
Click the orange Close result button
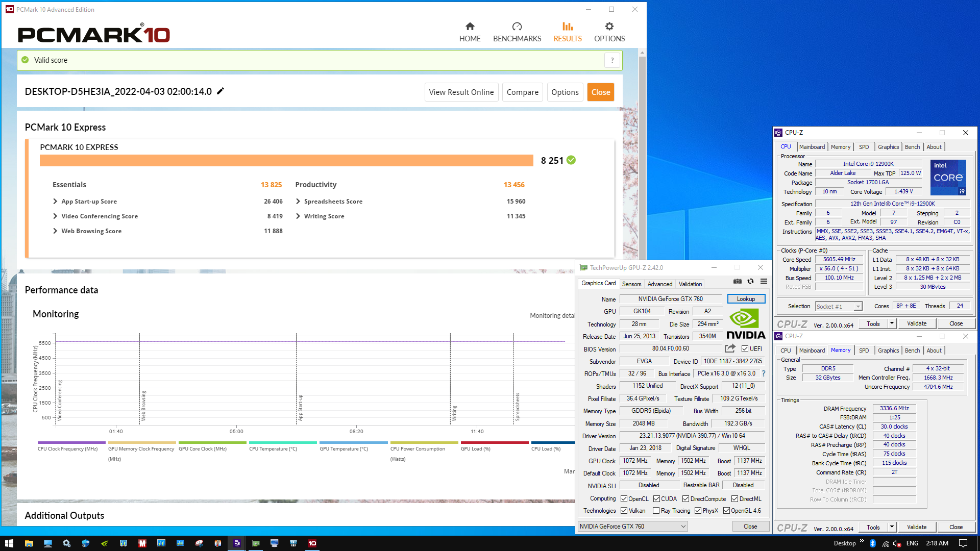coord(601,92)
